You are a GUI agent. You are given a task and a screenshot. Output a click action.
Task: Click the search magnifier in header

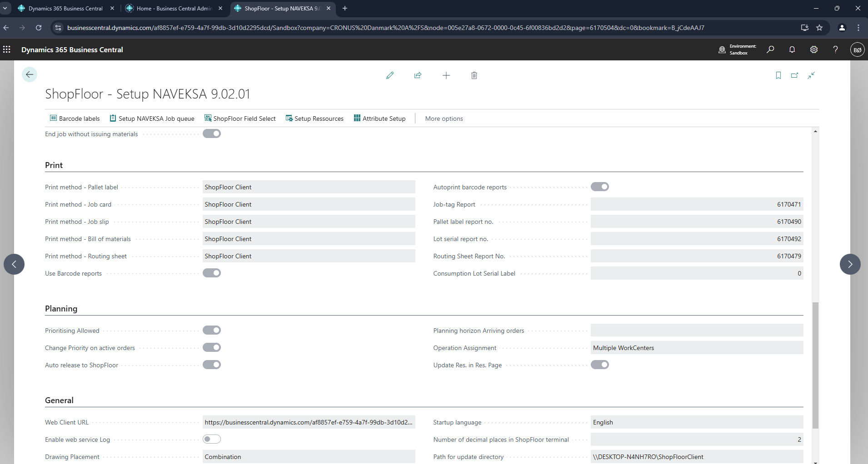pyautogui.click(x=770, y=49)
